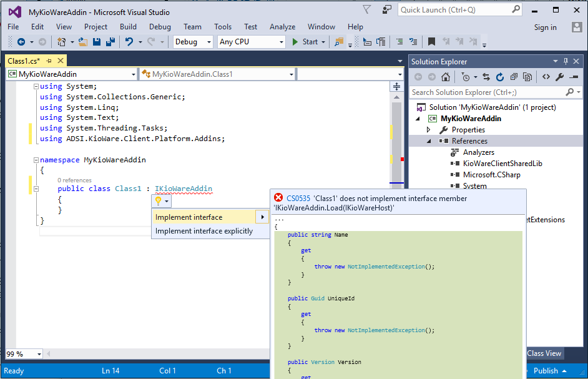Refresh Solution Explorer

500,77
